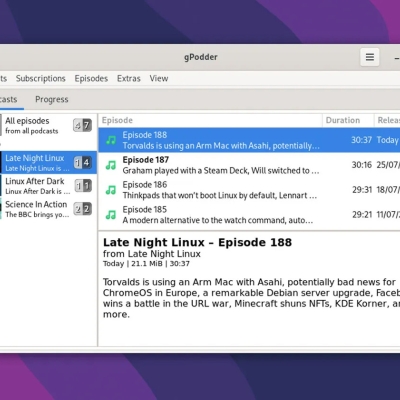Click the All episodes count badge 47
Screen dimensions: 400x400
(x=82, y=125)
